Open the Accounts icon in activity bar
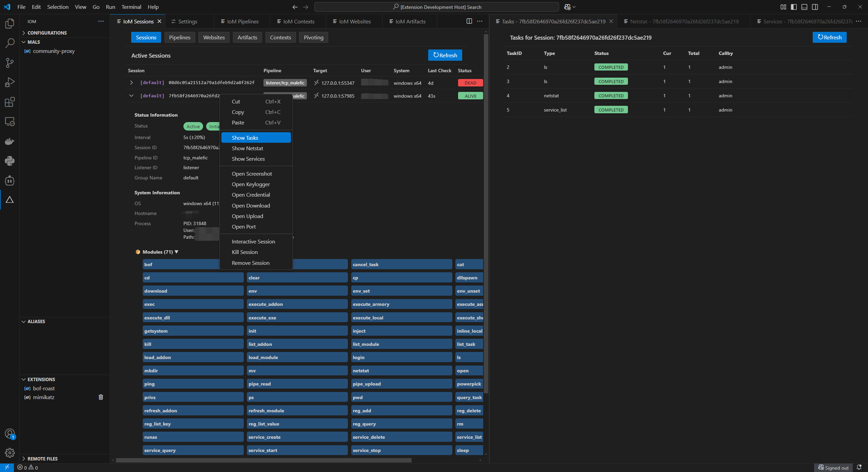 tap(9, 433)
